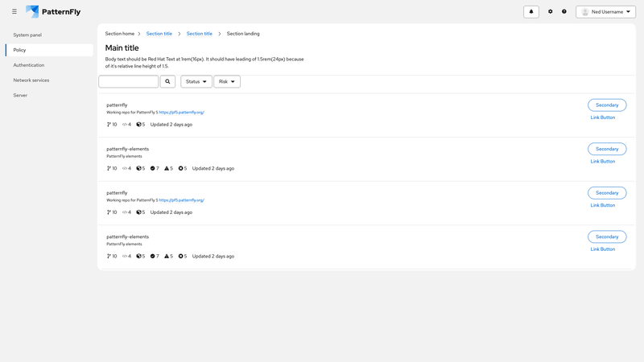
Task: Open Authentication nav item
Action: [x=29, y=65]
